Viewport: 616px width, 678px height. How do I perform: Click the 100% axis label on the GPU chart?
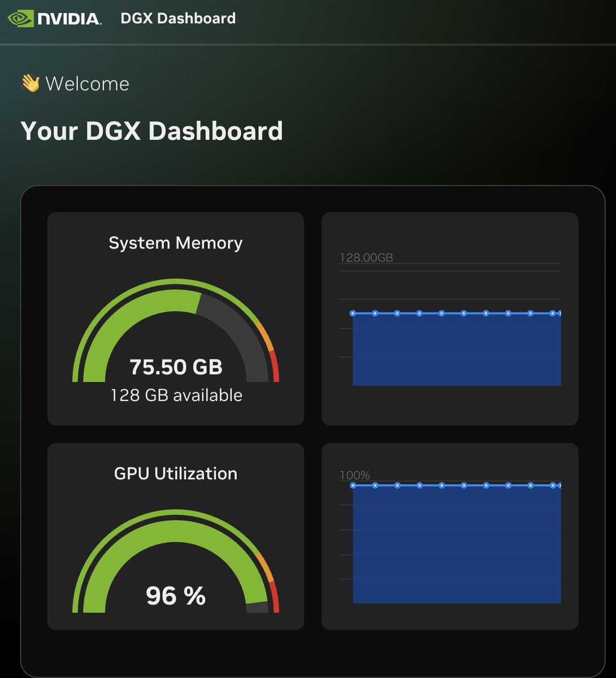click(355, 476)
